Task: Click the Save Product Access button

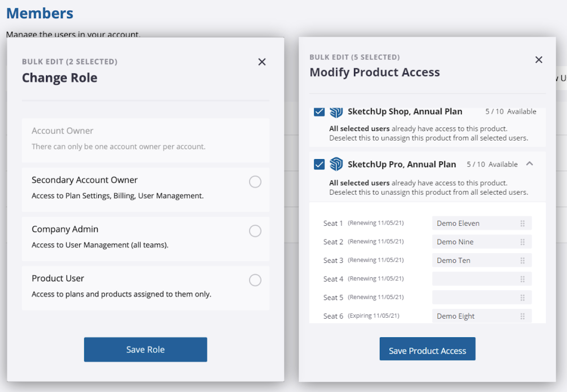Action: (427, 349)
